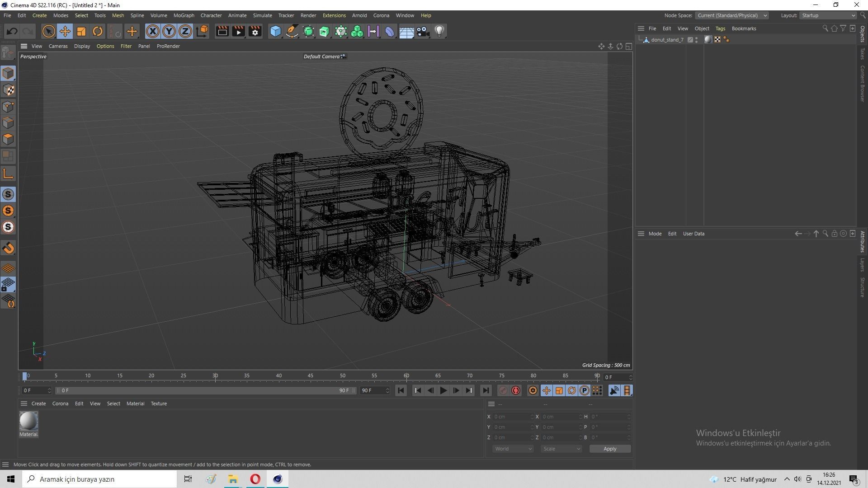Add a Subdivision Surface generator
Screen dimensions: 868x488
coord(308,31)
